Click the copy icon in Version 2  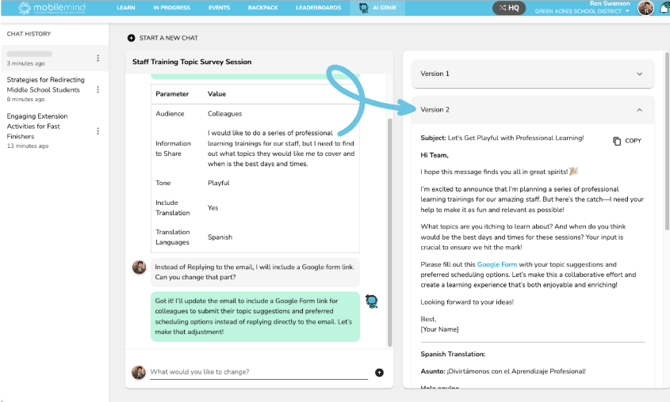click(x=617, y=141)
